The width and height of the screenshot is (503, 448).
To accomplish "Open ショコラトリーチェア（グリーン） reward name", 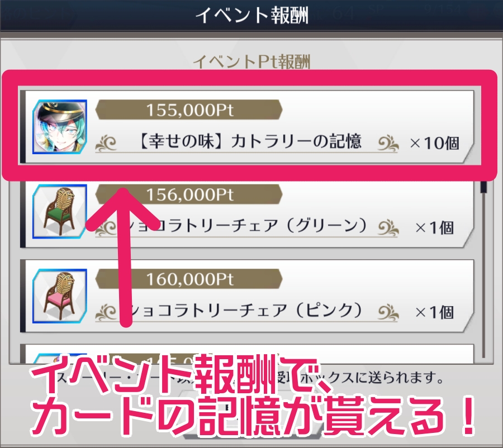I will (x=247, y=226).
